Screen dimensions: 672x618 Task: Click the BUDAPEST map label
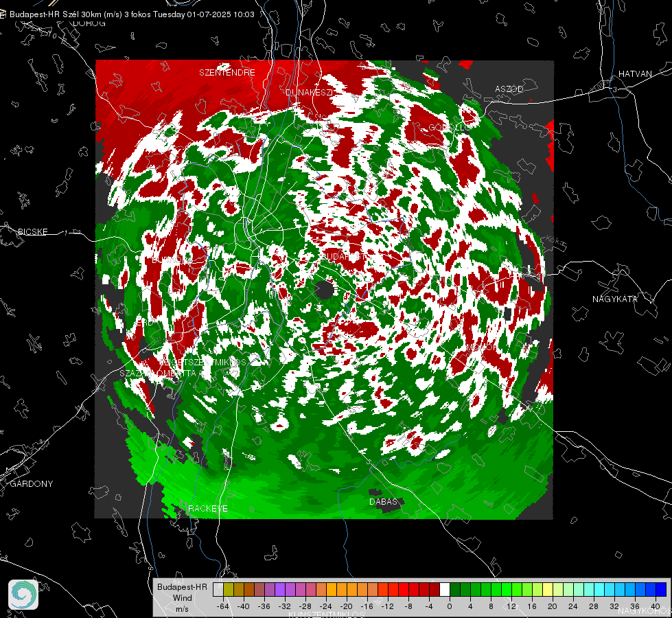(x=343, y=256)
